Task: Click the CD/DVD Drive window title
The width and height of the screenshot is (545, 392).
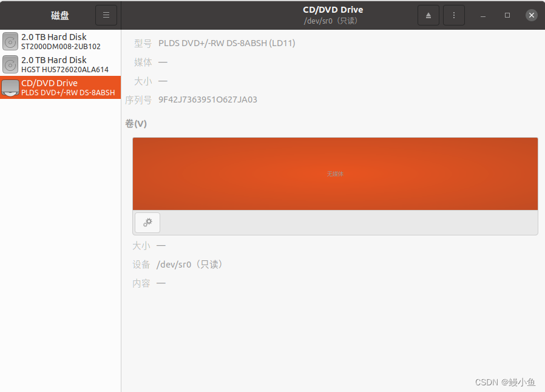Action: (333, 10)
